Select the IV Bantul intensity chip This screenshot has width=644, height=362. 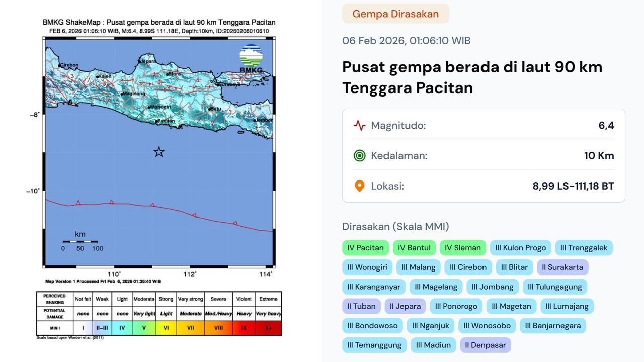point(414,247)
